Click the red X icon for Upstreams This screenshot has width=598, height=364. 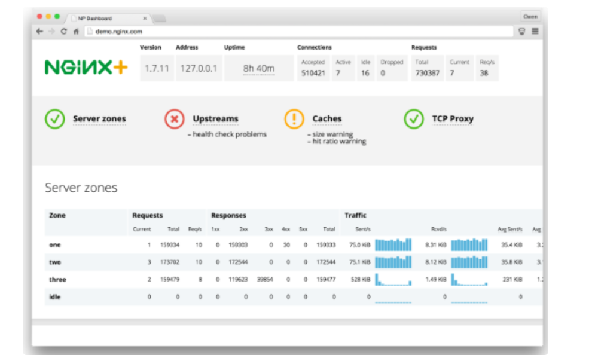174,119
